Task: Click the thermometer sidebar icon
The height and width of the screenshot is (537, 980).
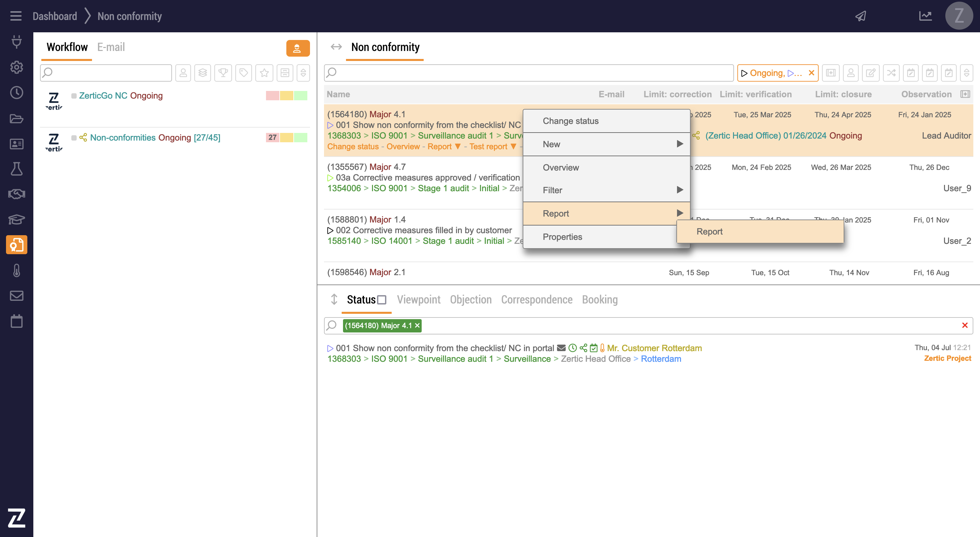Action: coord(16,270)
